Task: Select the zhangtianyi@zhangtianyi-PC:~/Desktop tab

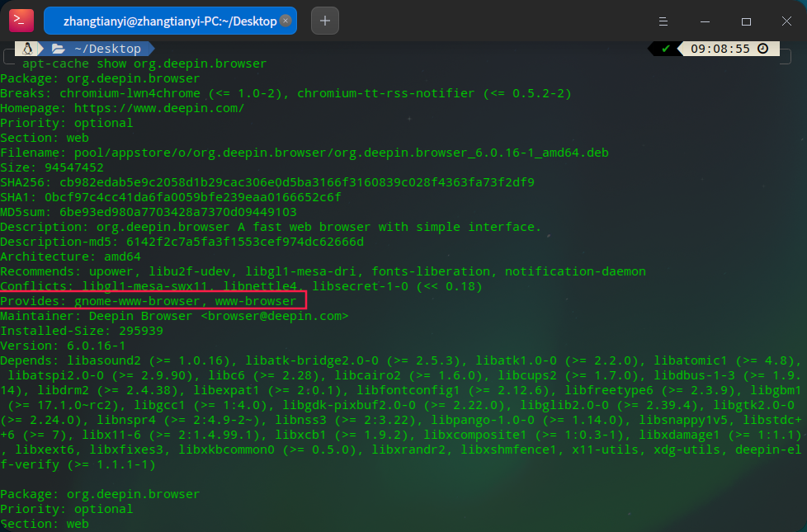Action: (x=161, y=21)
